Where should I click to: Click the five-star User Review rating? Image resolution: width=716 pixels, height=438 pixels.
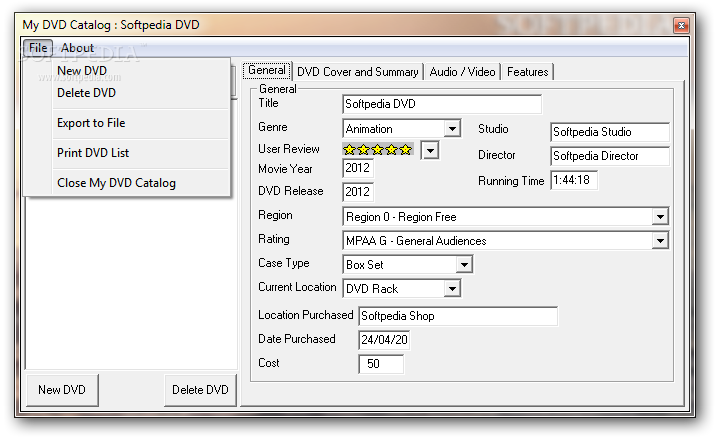coord(378,149)
